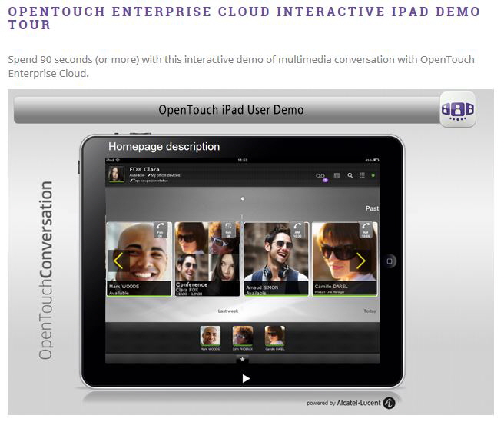The image size is (504, 422).
Task: Click call icon on Arnaud SIMON card
Action: click(x=297, y=230)
